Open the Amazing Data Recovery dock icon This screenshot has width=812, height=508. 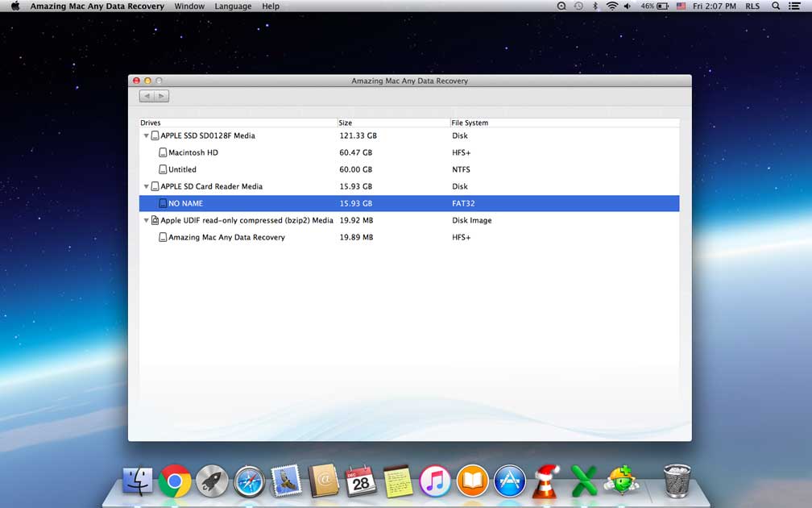tap(622, 481)
